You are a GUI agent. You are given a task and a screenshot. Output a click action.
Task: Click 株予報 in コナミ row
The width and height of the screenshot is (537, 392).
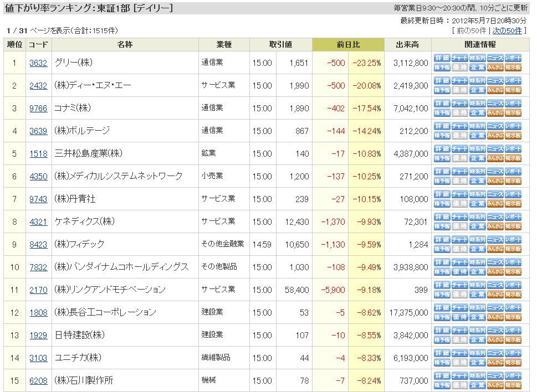pyautogui.click(x=442, y=112)
